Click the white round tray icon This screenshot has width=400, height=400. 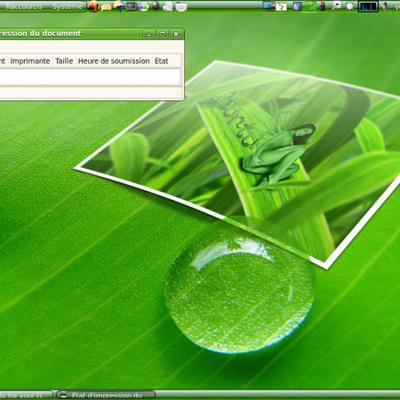[x=350, y=6]
